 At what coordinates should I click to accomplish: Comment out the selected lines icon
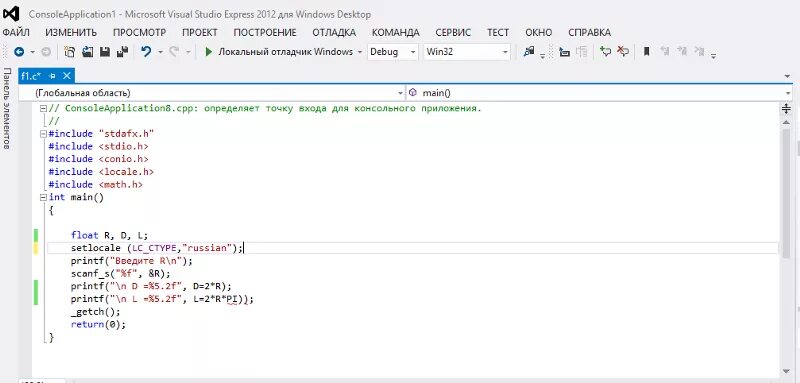click(606, 52)
